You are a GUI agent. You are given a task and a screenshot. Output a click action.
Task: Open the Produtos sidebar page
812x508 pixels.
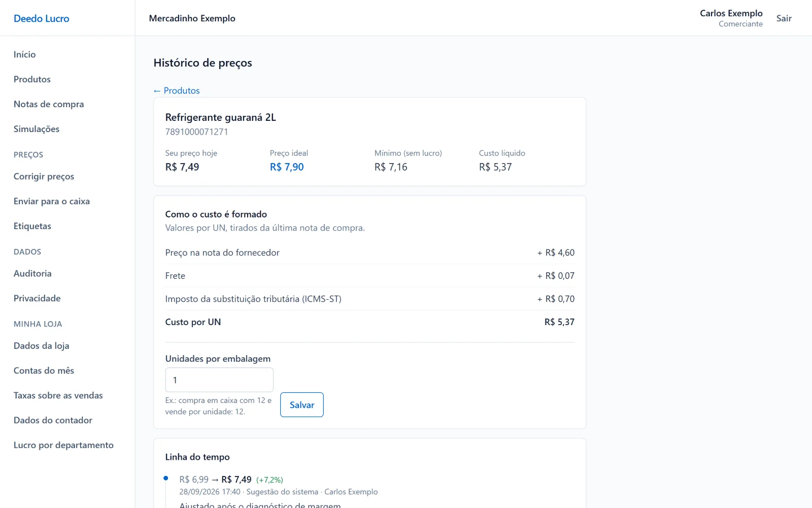coord(32,79)
